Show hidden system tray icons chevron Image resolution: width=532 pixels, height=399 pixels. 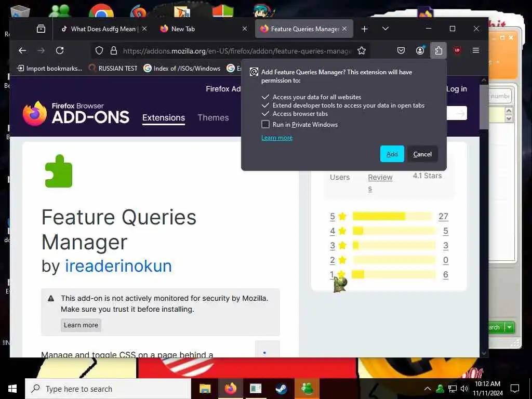pos(428,389)
